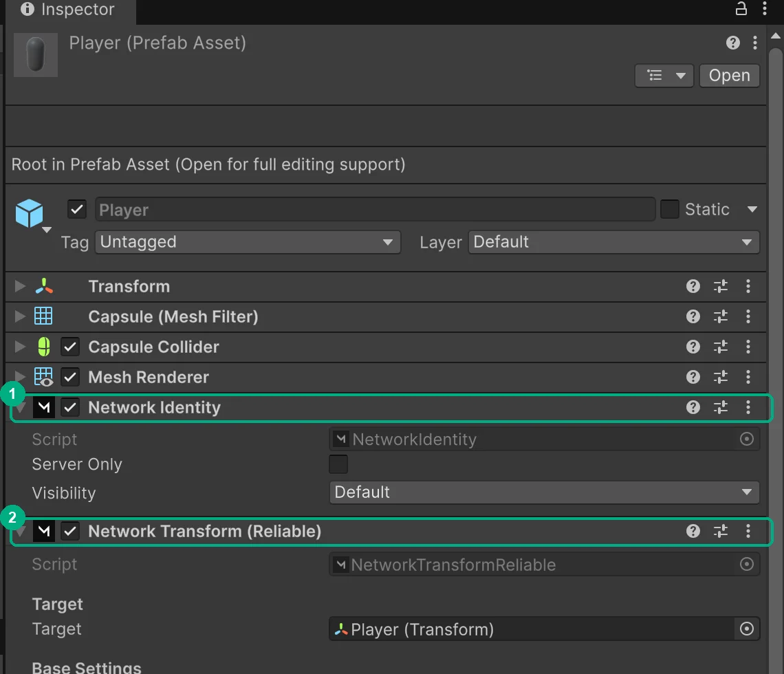Open the Static flags dropdown arrow
Image resolution: width=784 pixels, height=674 pixels.
[x=752, y=210]
